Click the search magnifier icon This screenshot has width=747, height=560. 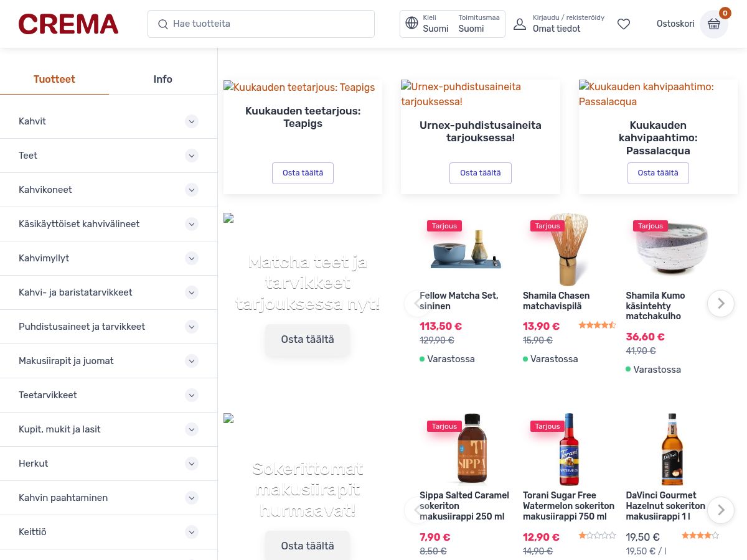(163, 24)
